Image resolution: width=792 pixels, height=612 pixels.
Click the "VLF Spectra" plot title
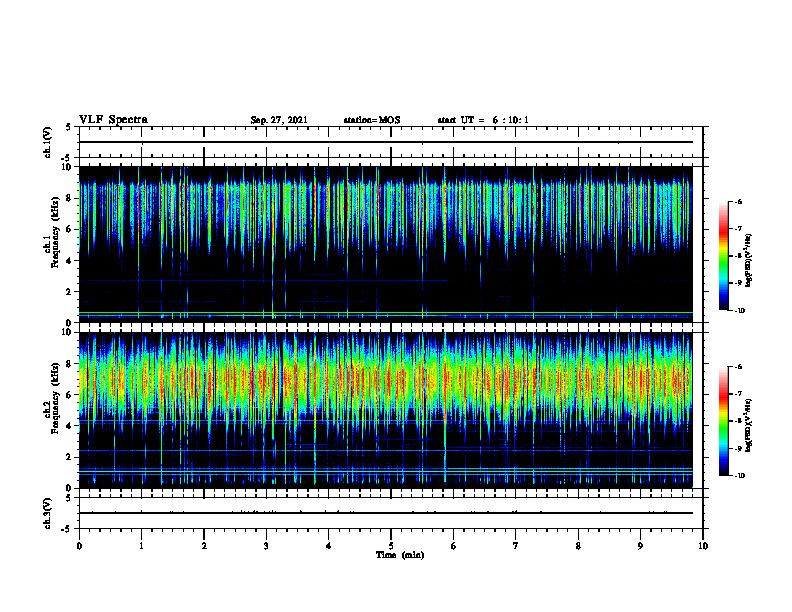(114, 120)
